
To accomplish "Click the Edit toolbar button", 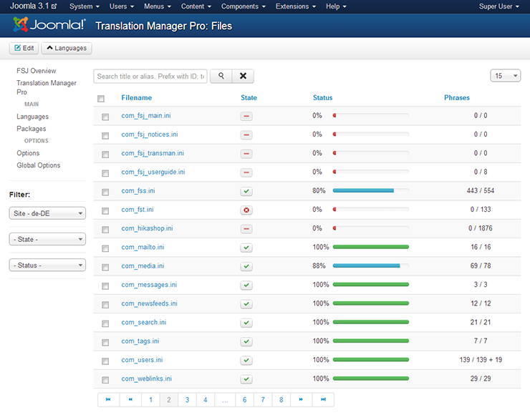I will pyautogui.click(x=24, y=48).
